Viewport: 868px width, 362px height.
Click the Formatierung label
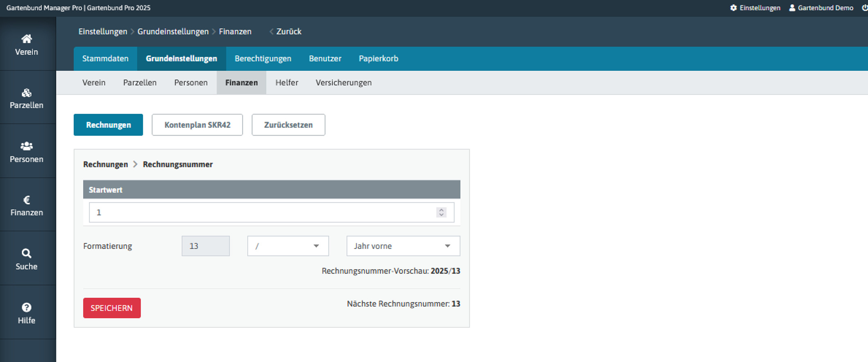[108, 246]
